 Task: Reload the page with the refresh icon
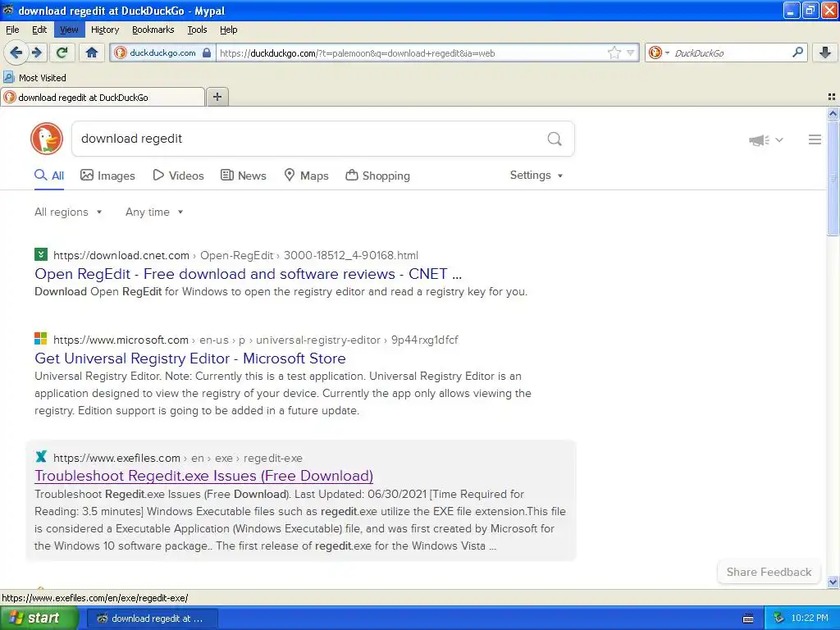coord(62,52)
